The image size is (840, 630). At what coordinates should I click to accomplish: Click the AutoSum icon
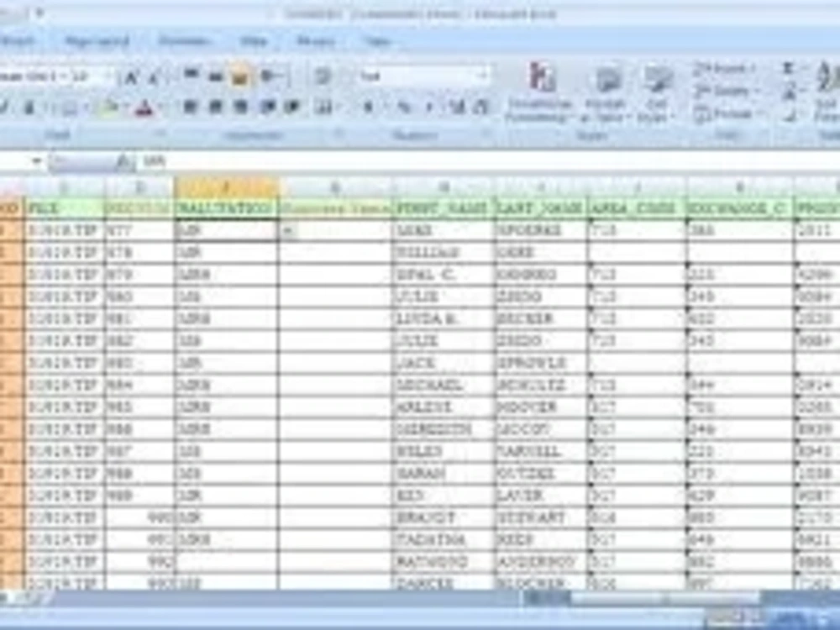pyautogui.click(x=787, y=67)
